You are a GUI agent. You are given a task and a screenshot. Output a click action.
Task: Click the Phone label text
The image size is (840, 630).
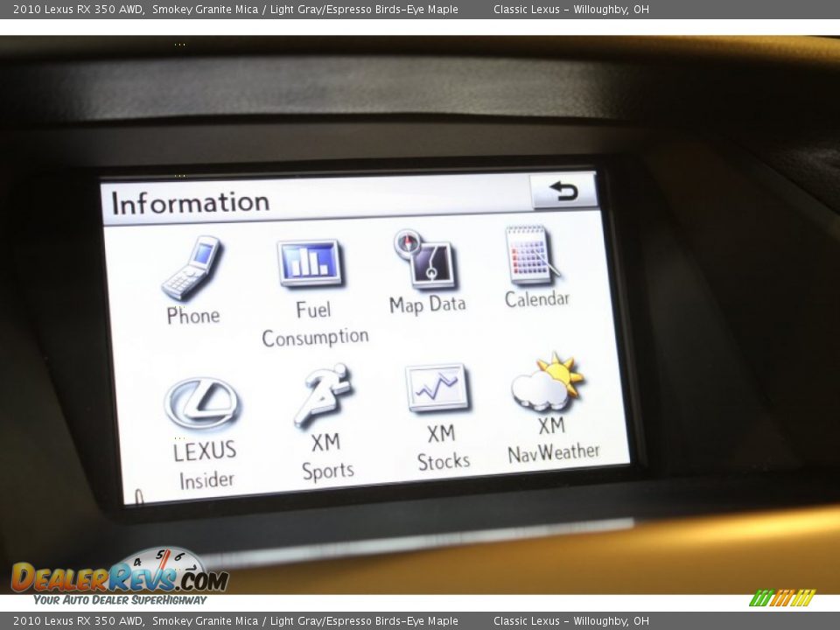[x=192, y=316]
